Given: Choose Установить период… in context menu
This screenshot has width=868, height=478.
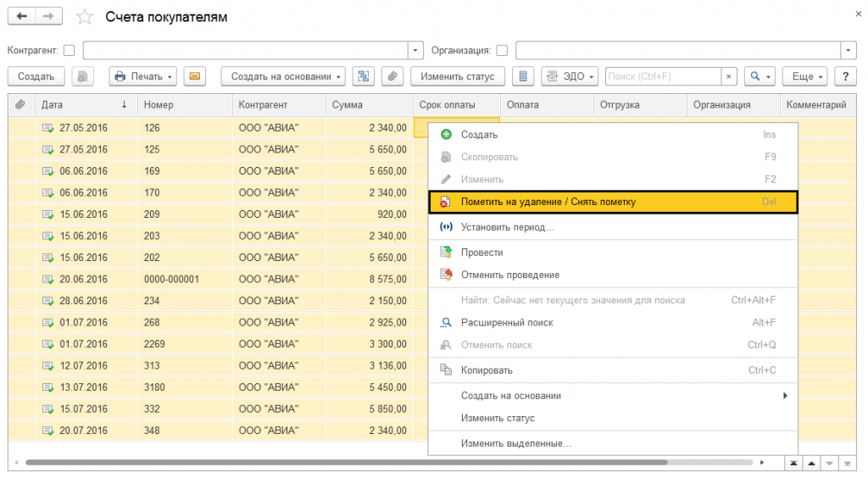Looking at the screenshot, I should click(x=613, y=227).
